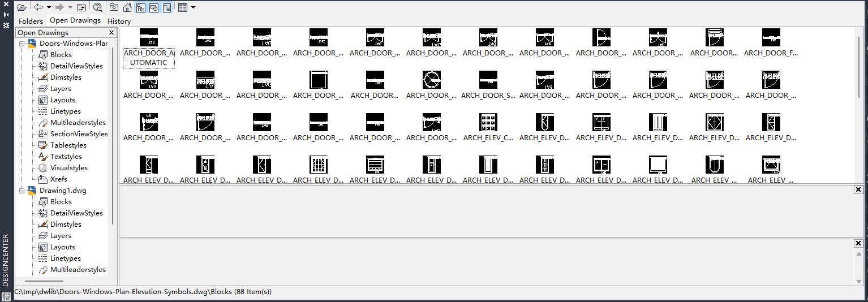868x302 pixels.
Task: Select Dimstyles under Drawing1.dwg
Action: tap(66, 225)
